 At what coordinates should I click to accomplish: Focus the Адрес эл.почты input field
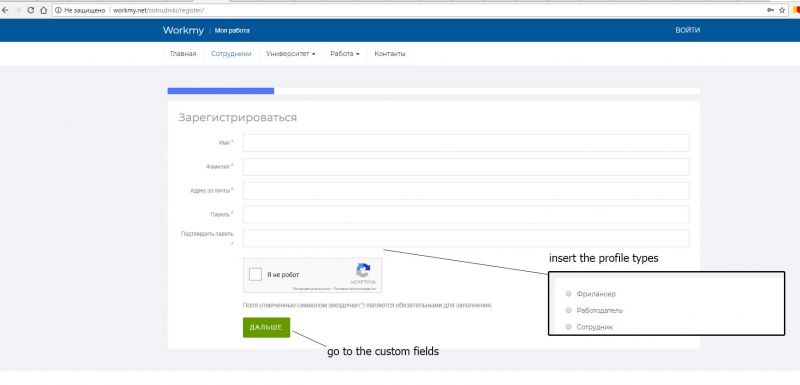[x=466, y=191]
